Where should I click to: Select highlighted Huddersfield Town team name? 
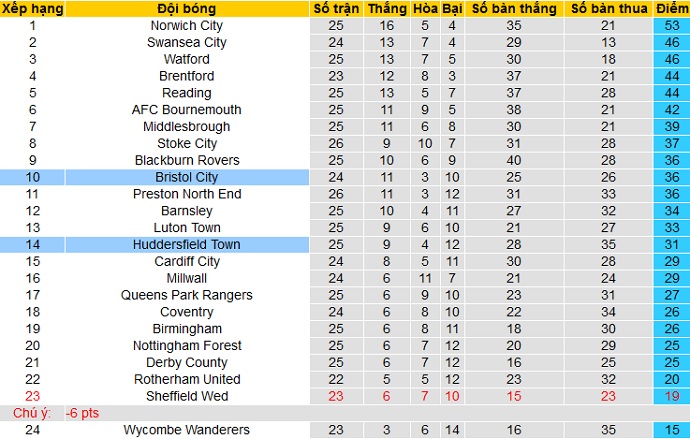(x=187, y=244)
